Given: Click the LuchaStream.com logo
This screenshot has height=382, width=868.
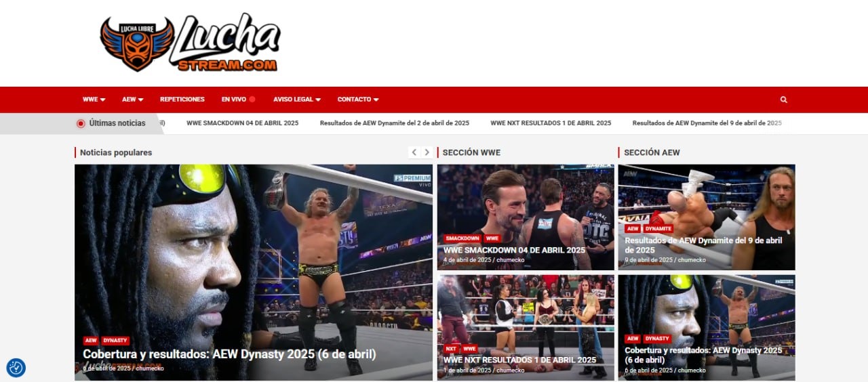Looking at the screenshot, I should click(191, 43).
